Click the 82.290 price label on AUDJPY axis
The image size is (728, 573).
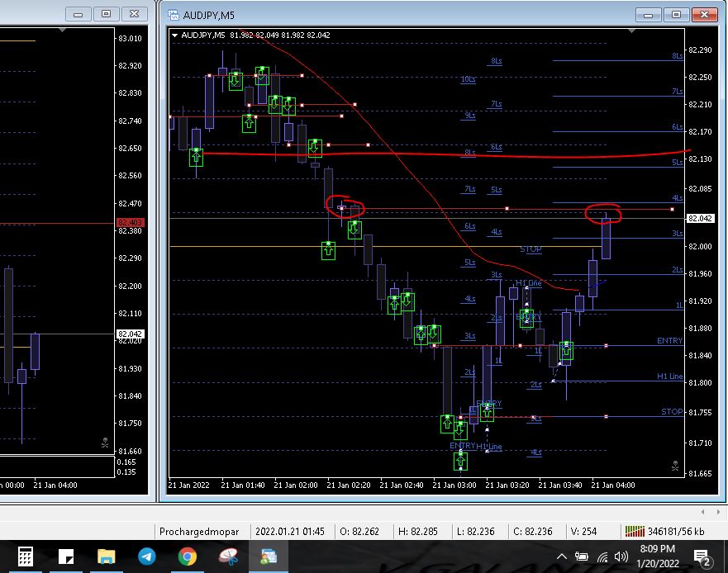pos(700,50)
